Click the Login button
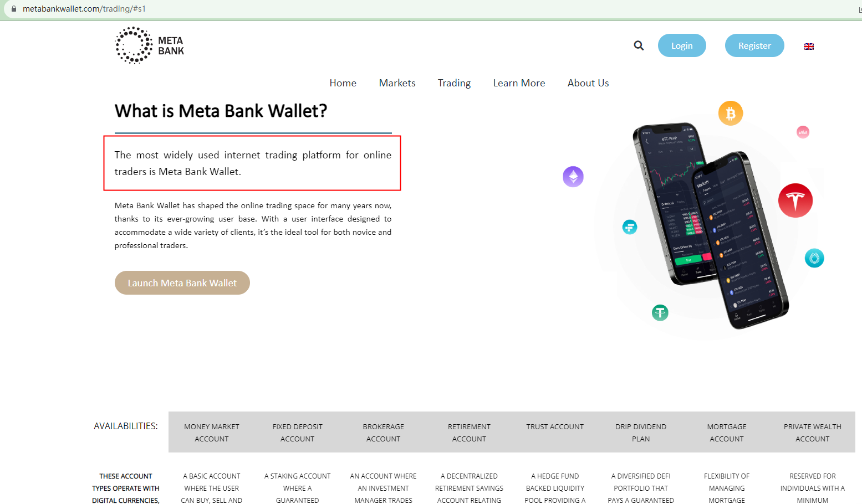This screenshot has width=862, height=504. pyautogui.click(x=682, y=45)
